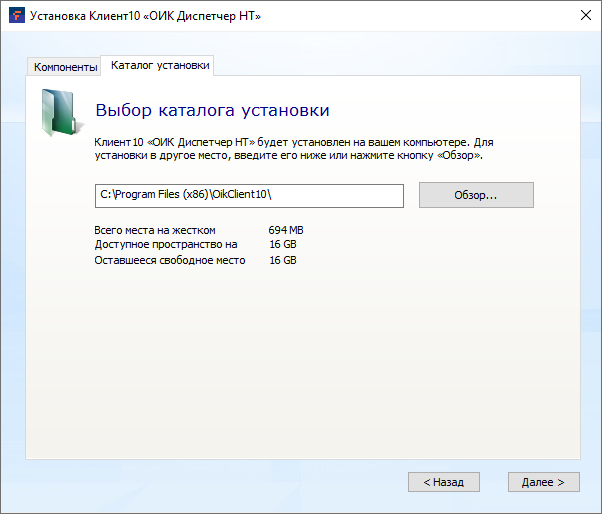The image size is (602, 514).
Task: Switch to the Компоненты tab
Action: [x=66, y=67]
